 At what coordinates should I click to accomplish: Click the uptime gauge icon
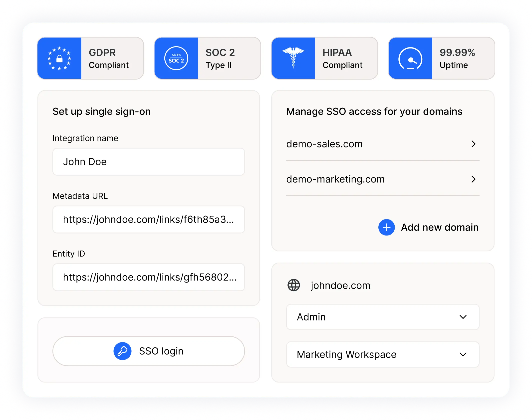[x=410, y=58]
